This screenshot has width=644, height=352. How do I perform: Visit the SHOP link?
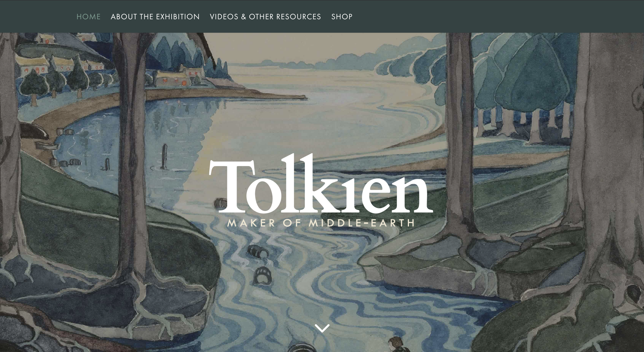(x=342, y=17)
